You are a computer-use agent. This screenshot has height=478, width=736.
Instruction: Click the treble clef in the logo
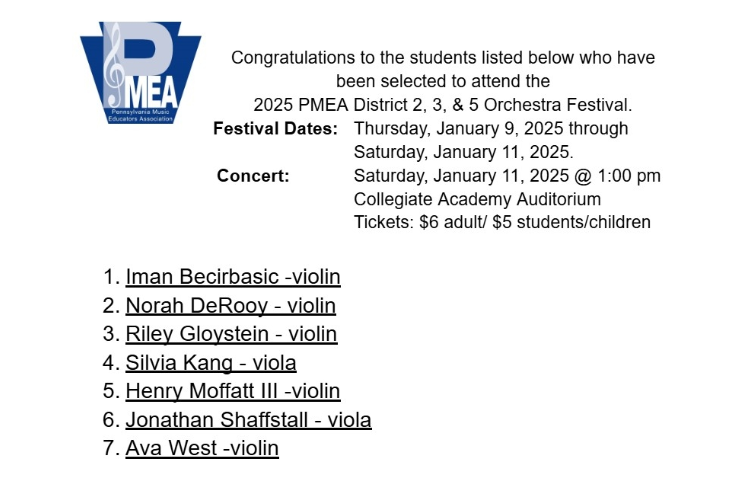(x=113, y=60)
